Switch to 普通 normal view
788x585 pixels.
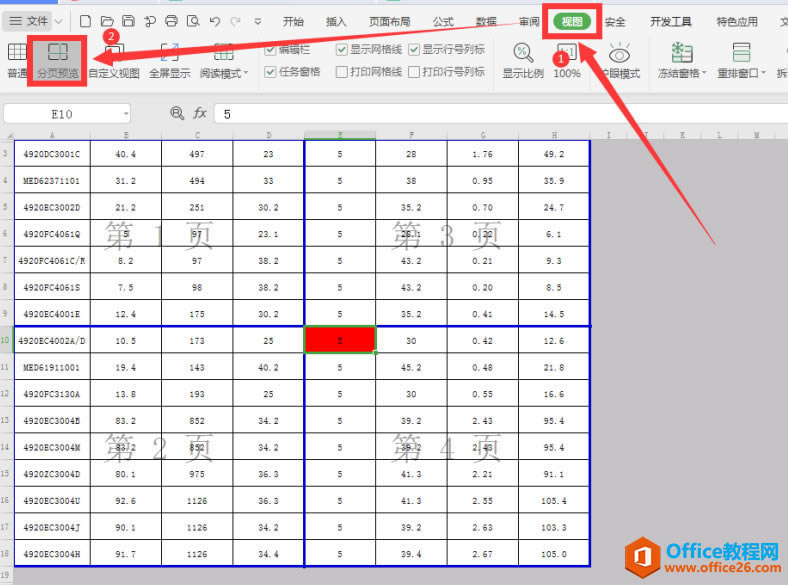point(17,60)
